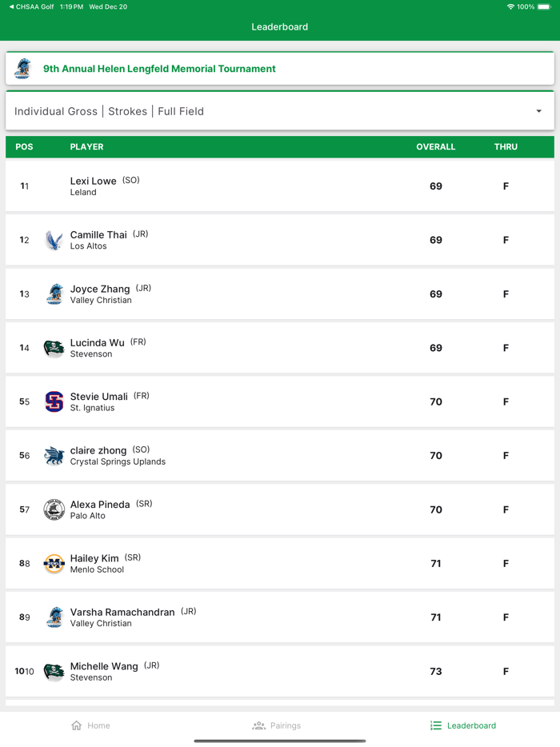Tap the Crystal Springs Uplands gryphon logo

click(54, 455)
